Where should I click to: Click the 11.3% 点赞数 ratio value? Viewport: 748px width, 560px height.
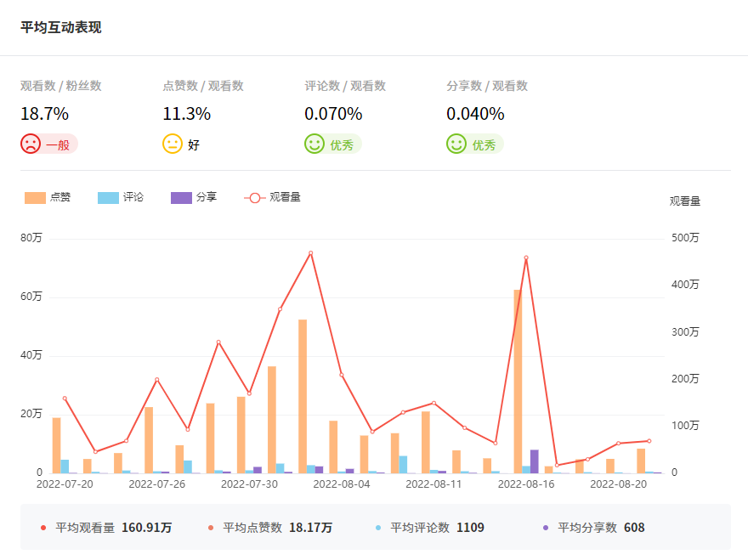pyautogui.click(x=186, y=114)
